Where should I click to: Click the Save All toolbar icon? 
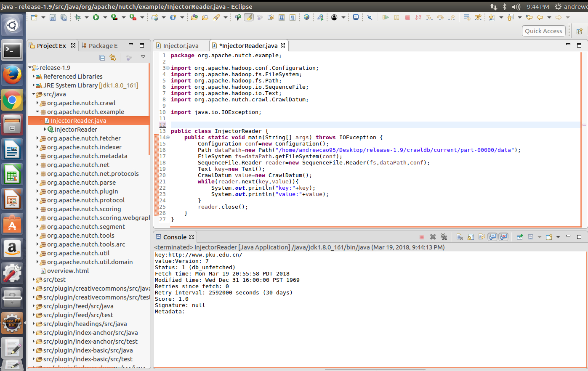tap(64, 17)
